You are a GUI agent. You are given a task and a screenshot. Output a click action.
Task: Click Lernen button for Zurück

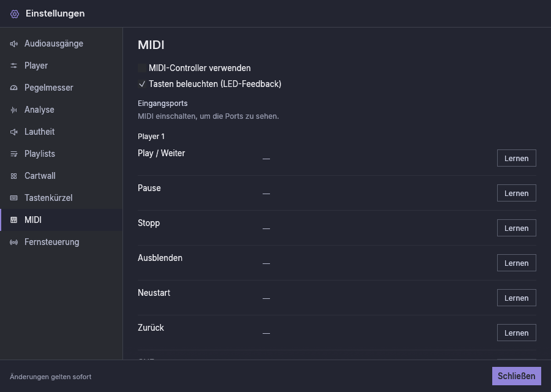coord(517,333)
